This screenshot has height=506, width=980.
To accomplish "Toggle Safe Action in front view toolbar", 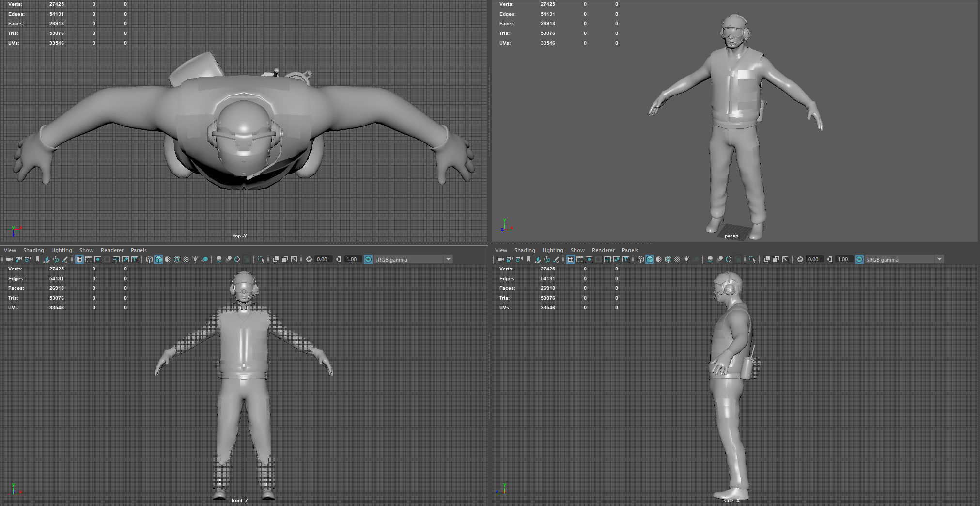I will pyautogui.click(x=125, y=259).
